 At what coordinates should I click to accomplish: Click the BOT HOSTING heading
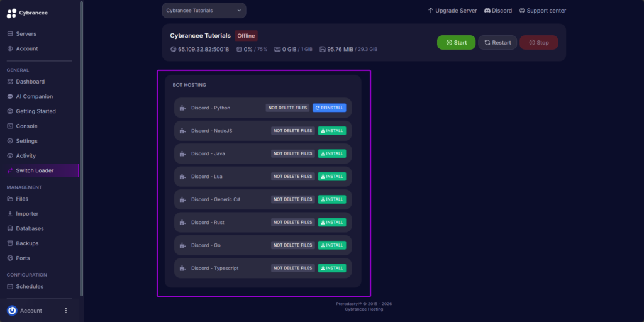(x=189, y=85)
